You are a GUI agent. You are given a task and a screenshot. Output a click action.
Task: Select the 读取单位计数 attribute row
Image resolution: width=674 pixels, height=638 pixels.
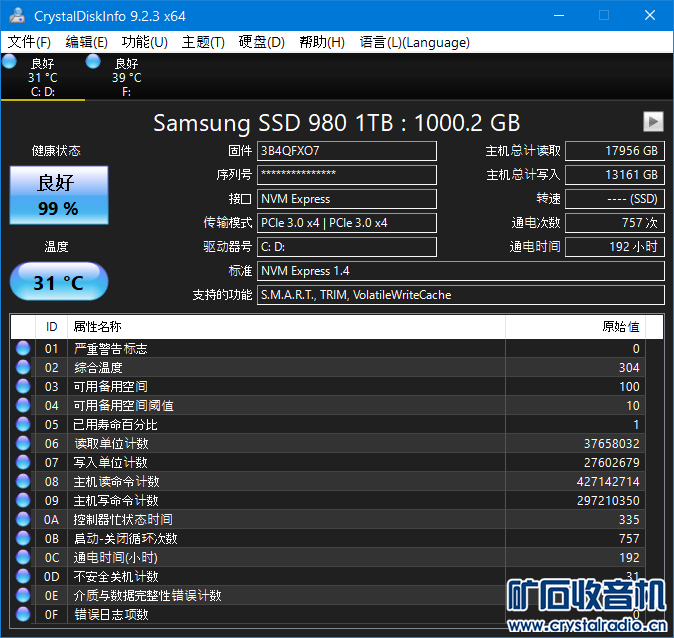point(328,443)
